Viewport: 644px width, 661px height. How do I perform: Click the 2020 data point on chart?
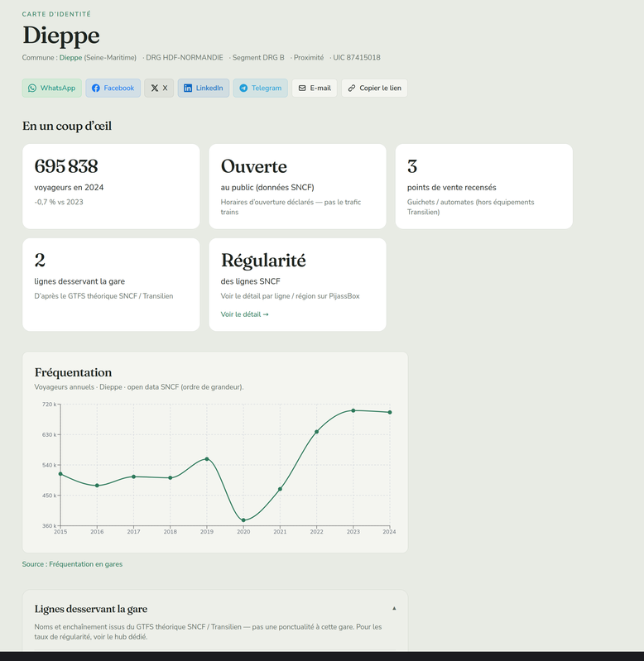tap(243, 520)
